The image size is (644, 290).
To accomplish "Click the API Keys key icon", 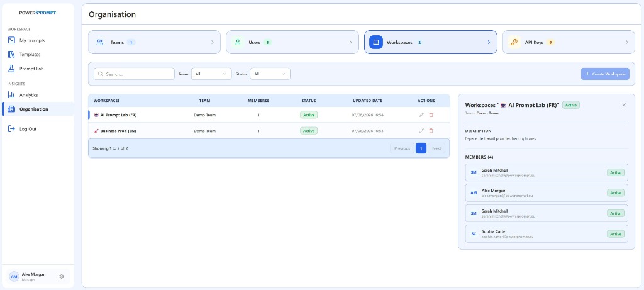I will [x=514, y=42].
